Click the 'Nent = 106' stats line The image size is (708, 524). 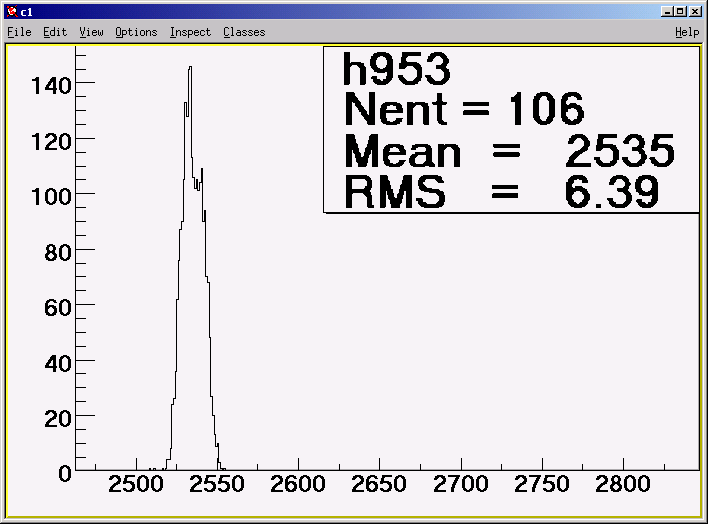tap(464, 109)
